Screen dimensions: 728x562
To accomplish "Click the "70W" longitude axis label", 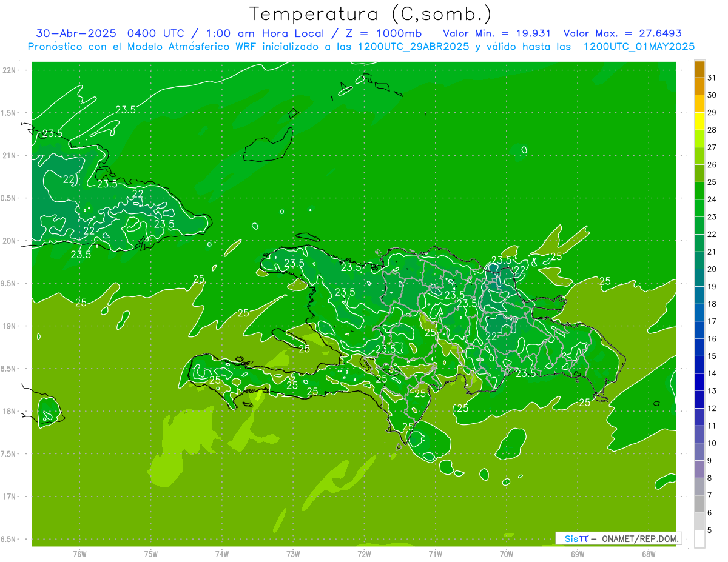I will 507,554.
